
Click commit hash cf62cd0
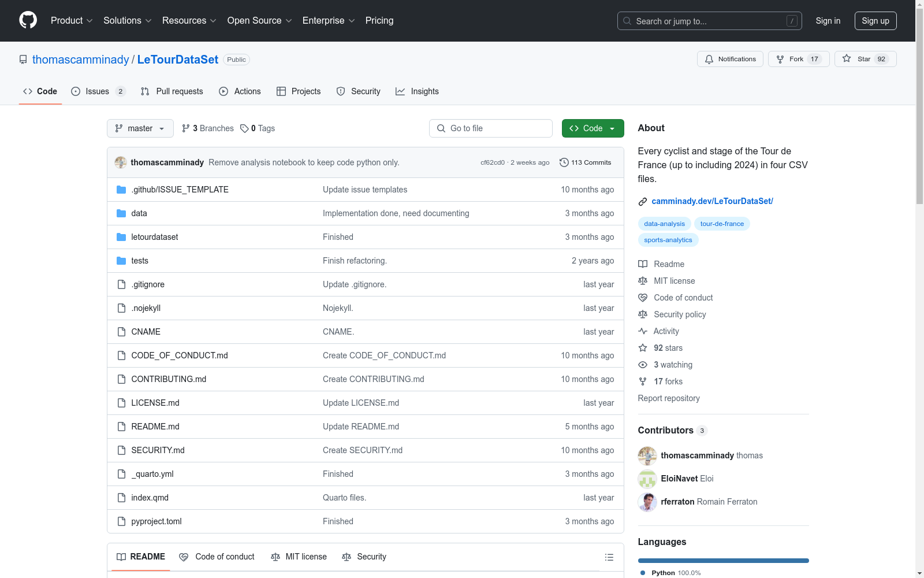[493, 162]
